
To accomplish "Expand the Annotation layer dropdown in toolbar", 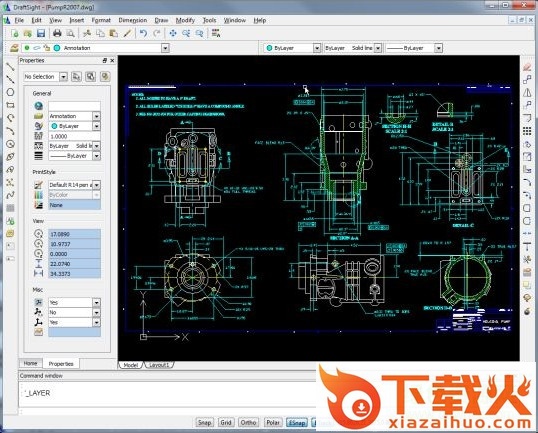I will 165,48.
